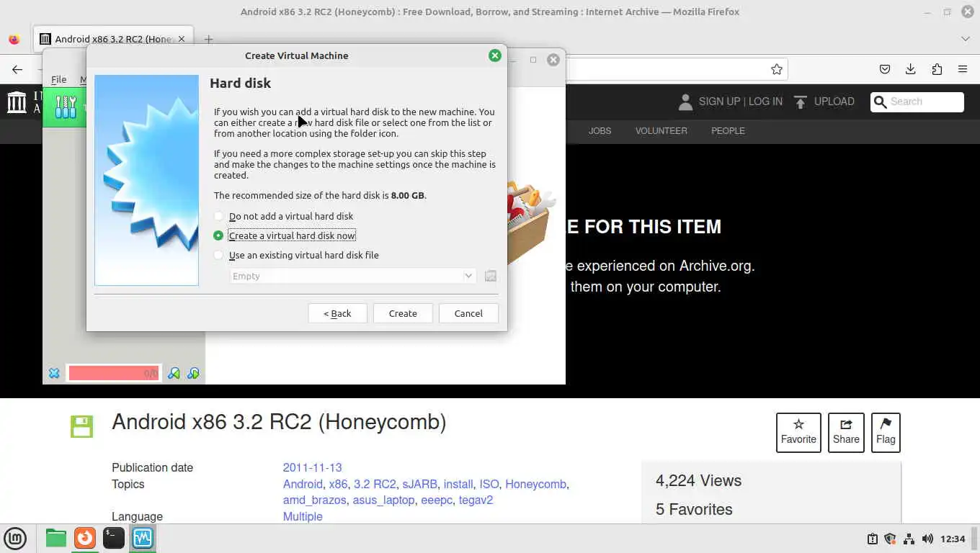Image resolution: width=980 pixels, height=553 pixels.
Task: Cancel the Create Virtual Machine wizard
Action: click(x=468, y=313)
